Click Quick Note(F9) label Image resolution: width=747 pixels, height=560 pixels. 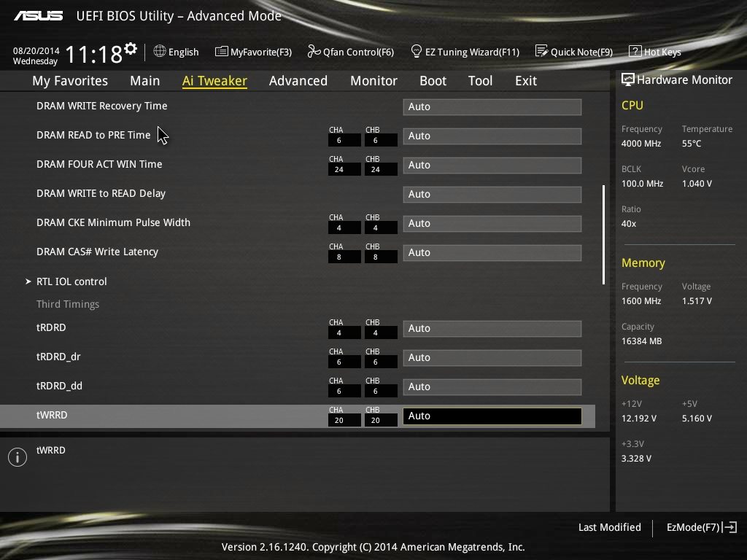click(581, 52)
